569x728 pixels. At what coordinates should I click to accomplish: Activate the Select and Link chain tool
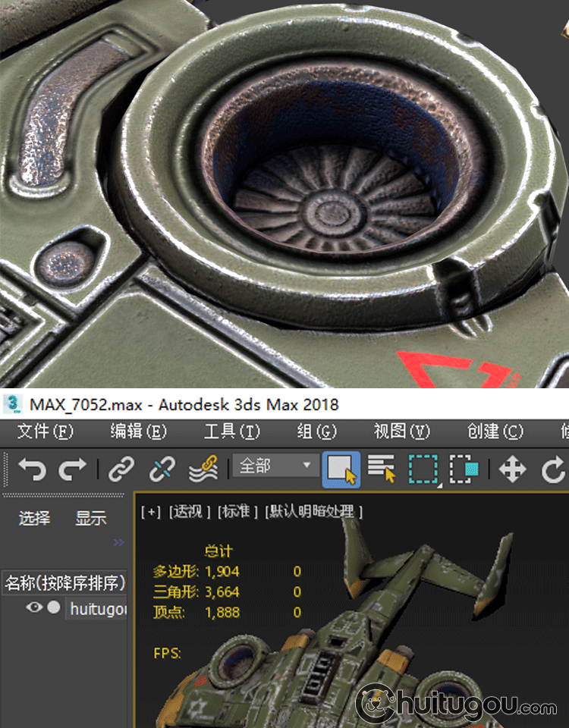pos(121,469)
